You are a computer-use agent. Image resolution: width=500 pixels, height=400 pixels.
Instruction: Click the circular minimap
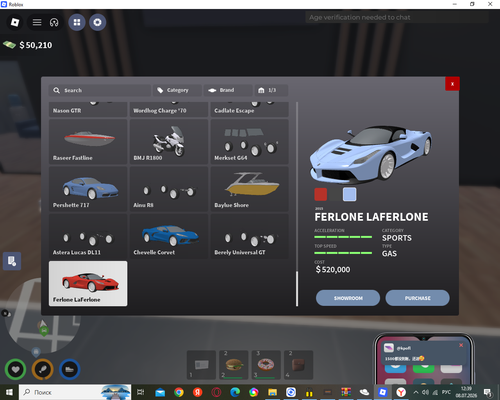point(43,315)
